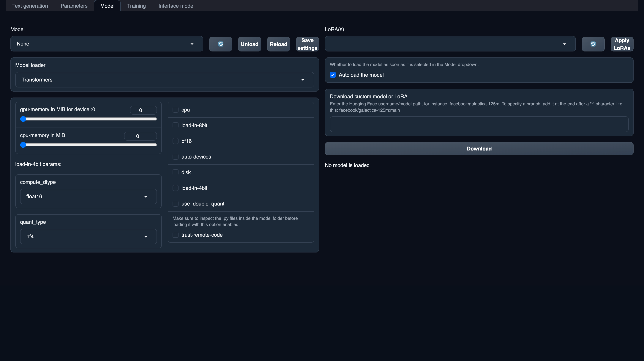644x361 pixels.
Task: Enable the cpu checkbox
Action: tap(176, 110)
